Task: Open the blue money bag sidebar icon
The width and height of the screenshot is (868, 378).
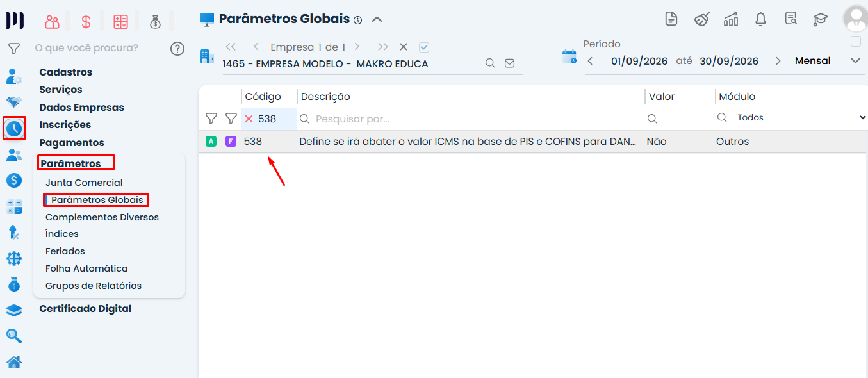Action: click(x=14, y=284)
